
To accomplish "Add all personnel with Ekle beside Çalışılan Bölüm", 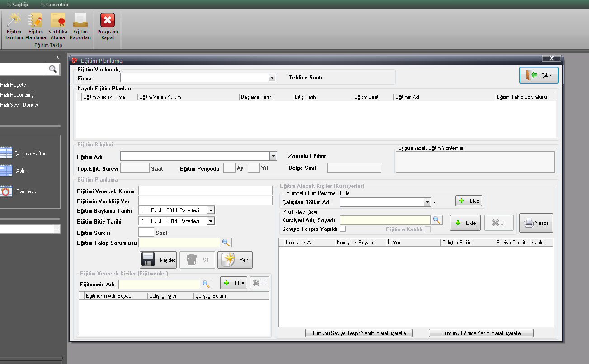I will click(x=469, y=201).
